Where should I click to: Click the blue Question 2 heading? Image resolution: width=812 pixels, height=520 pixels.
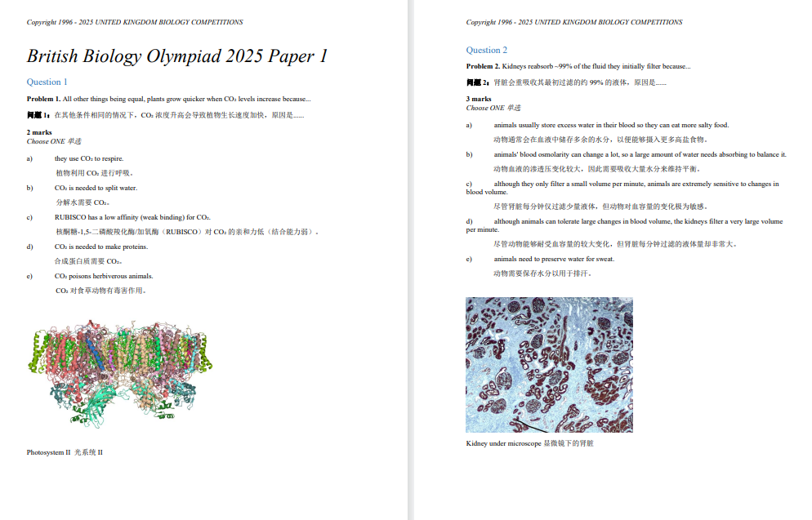pyautogui.click(x=487, y=50)
